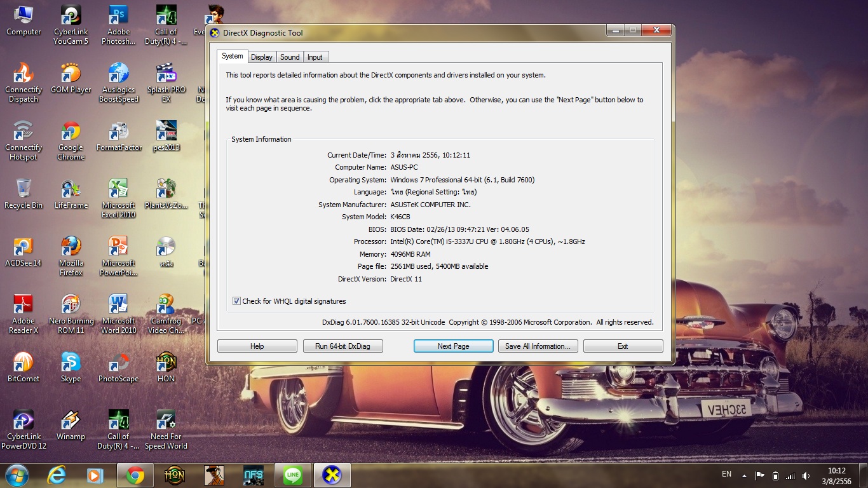Launch CyberLink YouCam 5 shortcut
This screenshot has width=868, height=488.
click(71, 25)
